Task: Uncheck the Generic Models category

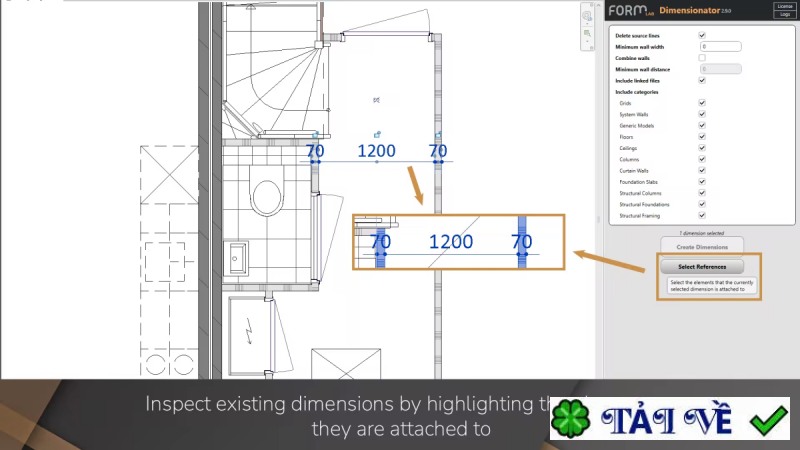Action: pyautogui.click(x=702, y=125)
